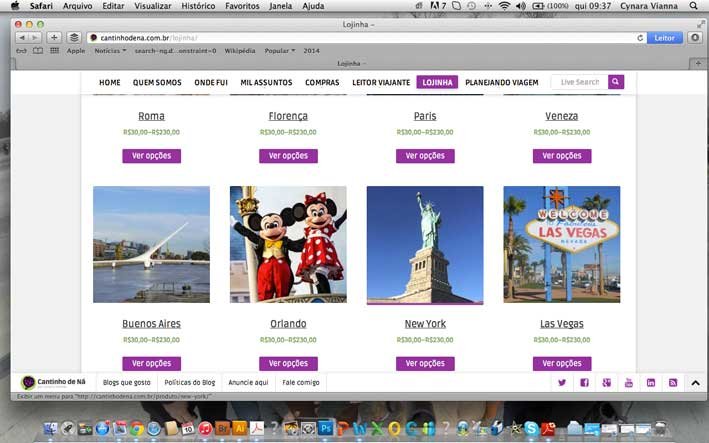The width and height of the screenshot is (709, 443).
Task: Open the Wikipédia bookmark
Action: tap(240, 51)
